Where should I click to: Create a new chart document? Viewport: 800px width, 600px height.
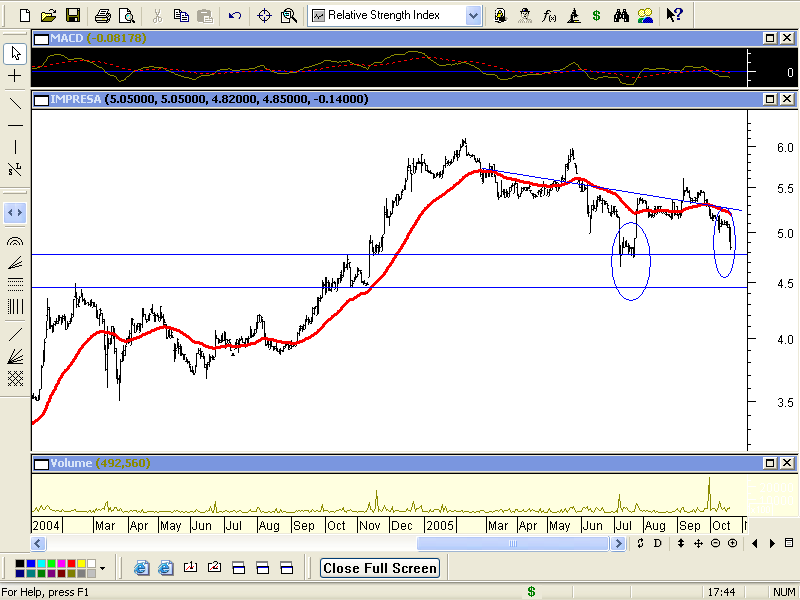pos(24,16)
